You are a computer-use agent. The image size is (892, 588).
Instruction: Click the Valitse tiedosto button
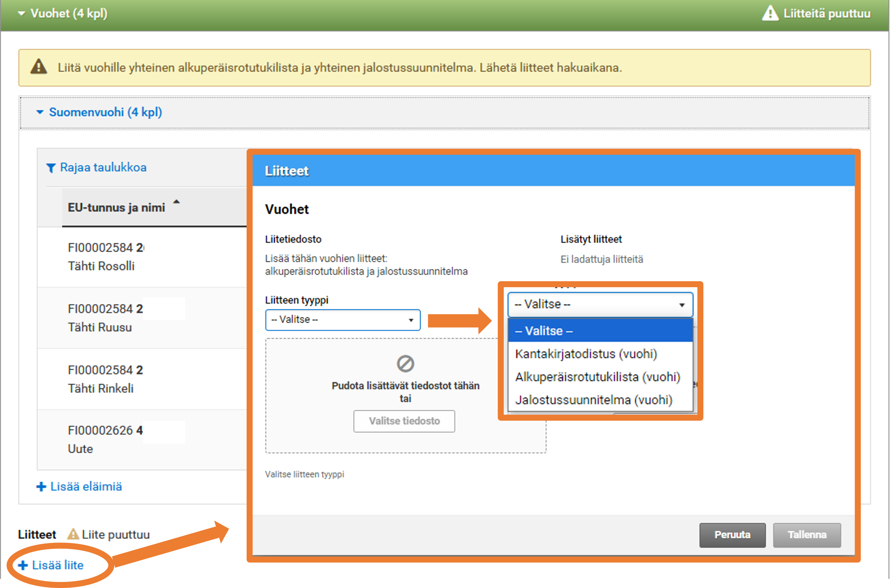pyautogui.click(x=404, y=421)
